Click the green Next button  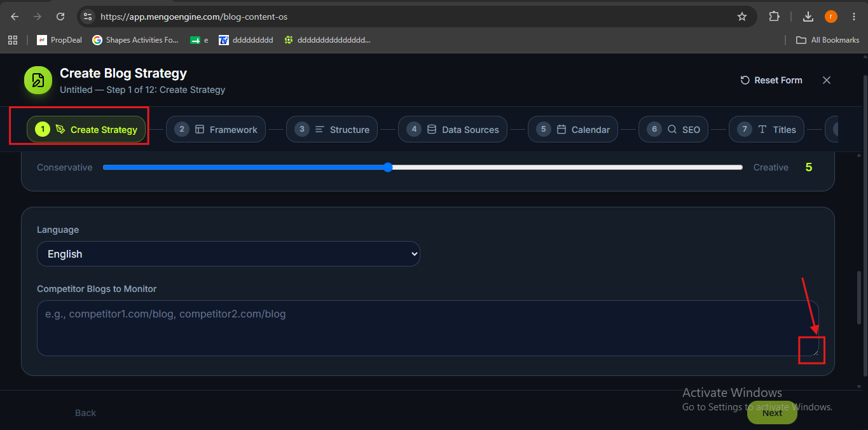point(772,413)
